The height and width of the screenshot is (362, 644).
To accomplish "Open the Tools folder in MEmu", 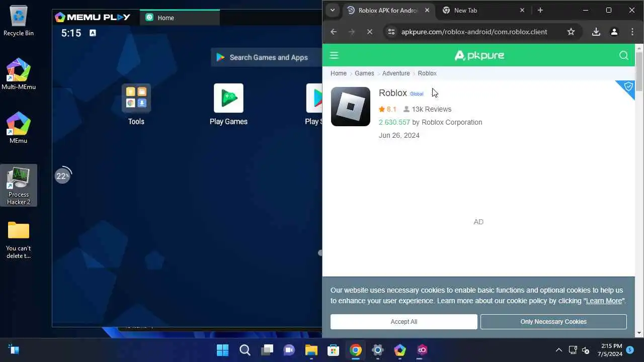I will (x=136, y=105).
